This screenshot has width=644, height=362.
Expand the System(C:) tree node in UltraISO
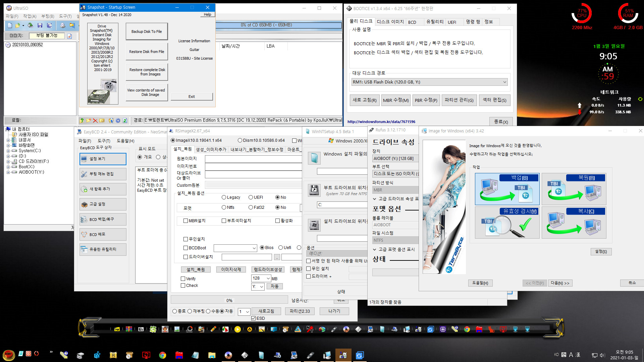click(x=8, y=151)
